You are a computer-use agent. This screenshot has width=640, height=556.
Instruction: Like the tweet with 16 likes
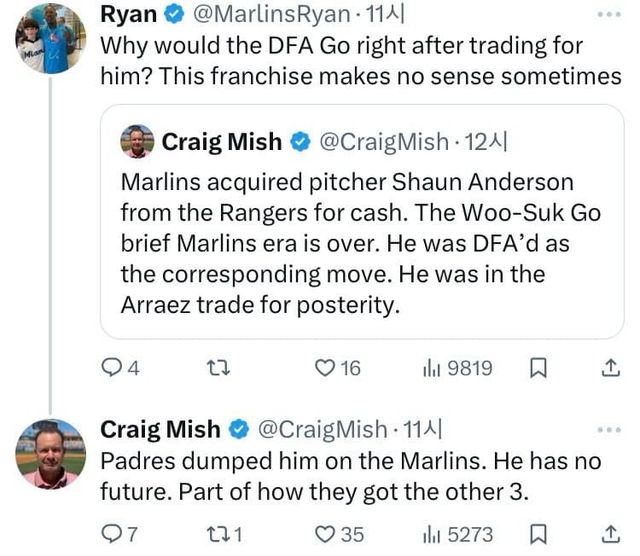[327, 369]
